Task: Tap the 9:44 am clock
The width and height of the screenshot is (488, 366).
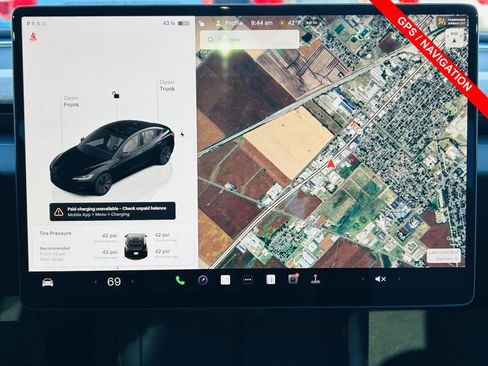Action: pos(262,23)
